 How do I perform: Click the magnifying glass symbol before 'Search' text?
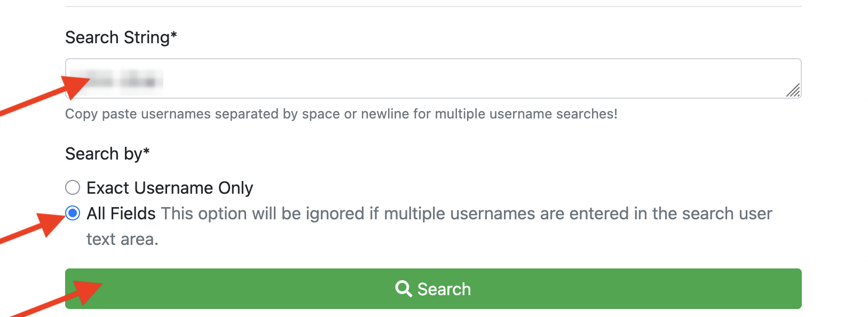coord(403,288)
